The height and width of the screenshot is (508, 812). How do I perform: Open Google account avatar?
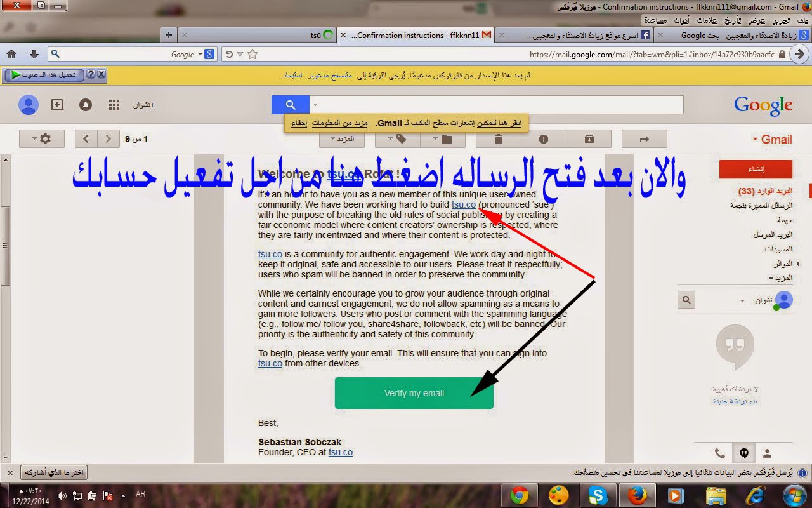pos(29,105)
